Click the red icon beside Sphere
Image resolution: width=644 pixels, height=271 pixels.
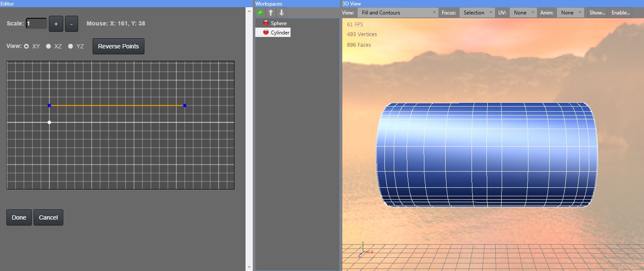266,23
